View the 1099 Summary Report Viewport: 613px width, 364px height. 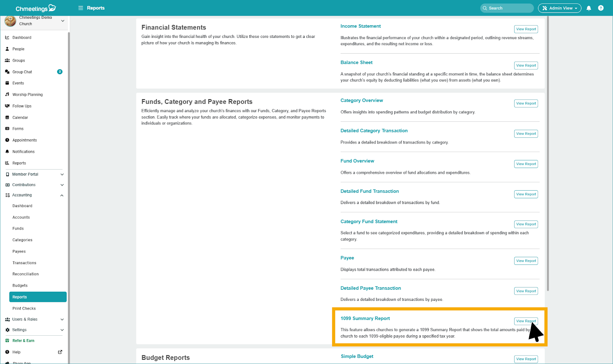[526, 321]
